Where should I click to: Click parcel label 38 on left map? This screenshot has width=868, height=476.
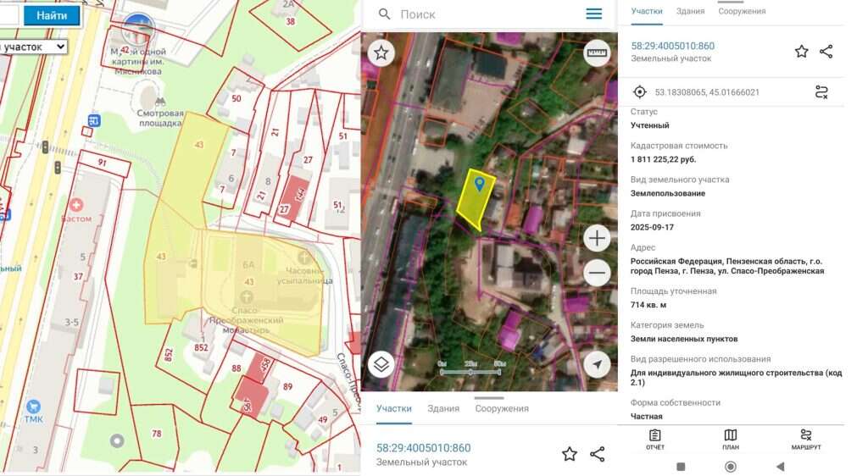pos(290,21)
